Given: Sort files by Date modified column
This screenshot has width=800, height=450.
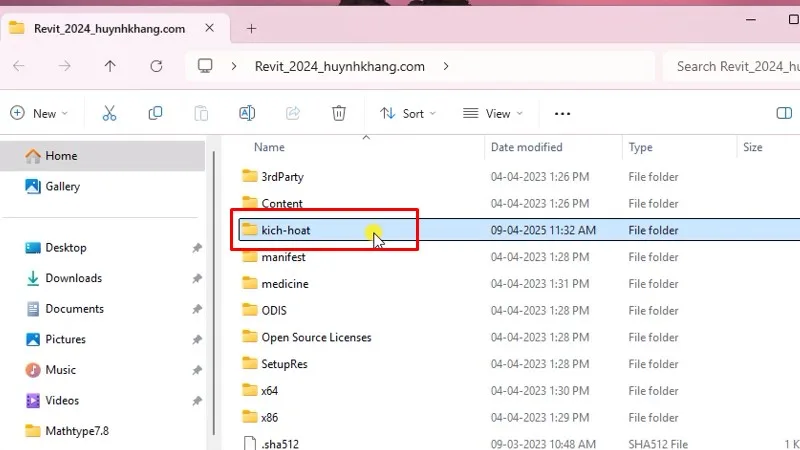Looking at the screenshot, I should (x=526, y=147).
